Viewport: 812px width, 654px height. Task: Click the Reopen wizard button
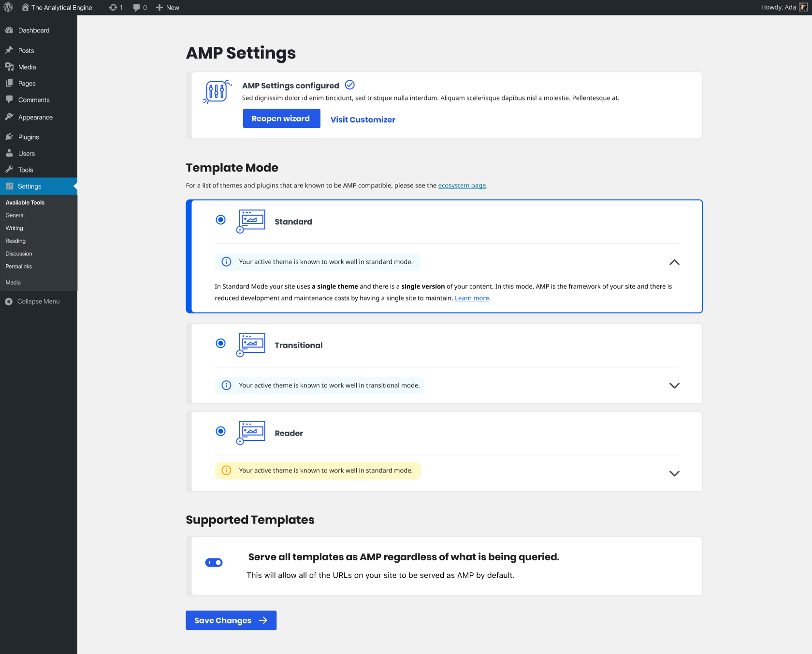282,118
